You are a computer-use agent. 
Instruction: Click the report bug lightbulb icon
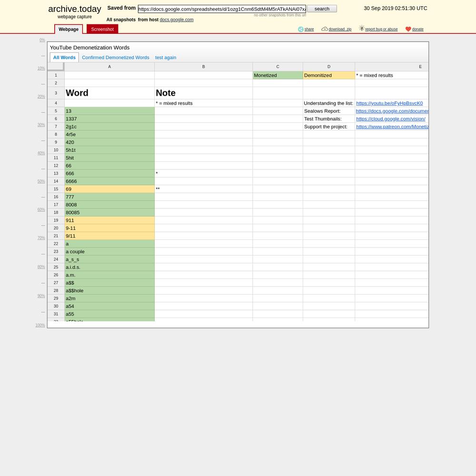tap(362, 28)
